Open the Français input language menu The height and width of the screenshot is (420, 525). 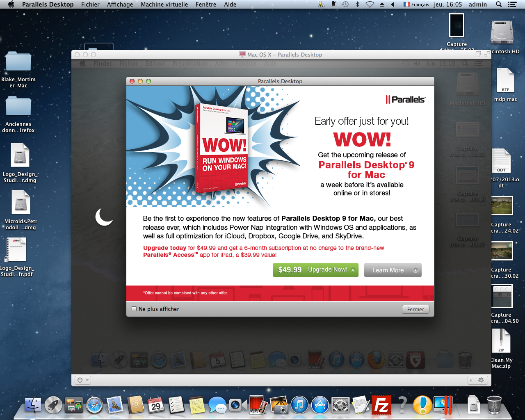pos(416,5)
